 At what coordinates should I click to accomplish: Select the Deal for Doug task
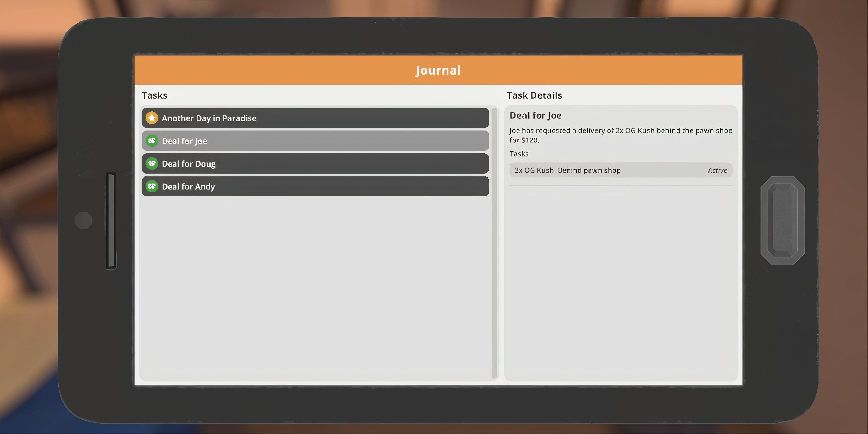point(315,164)
